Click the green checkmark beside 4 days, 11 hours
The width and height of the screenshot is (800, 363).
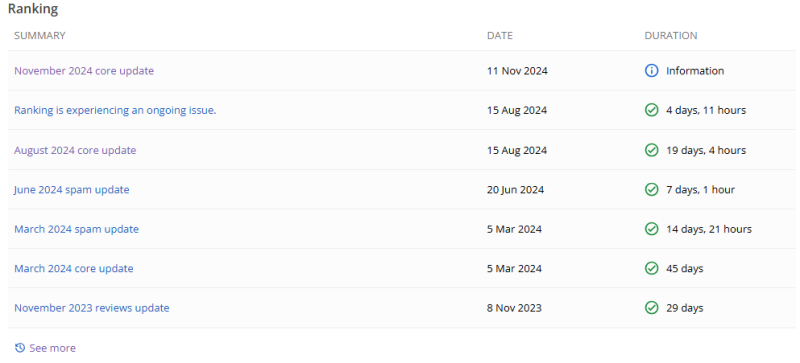tap(652, 110)
